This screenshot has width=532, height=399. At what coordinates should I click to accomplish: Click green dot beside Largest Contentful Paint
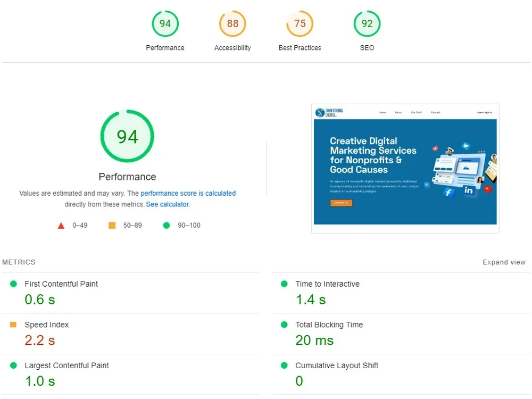pos(14,365)
